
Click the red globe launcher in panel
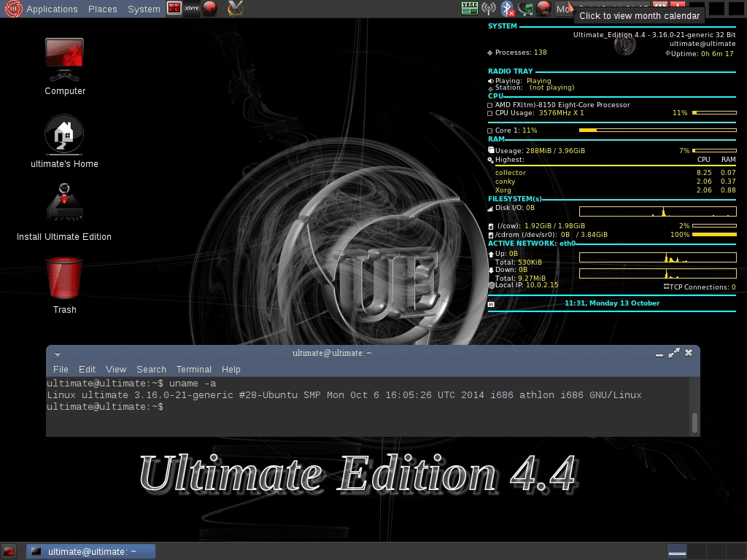point(209,8)
